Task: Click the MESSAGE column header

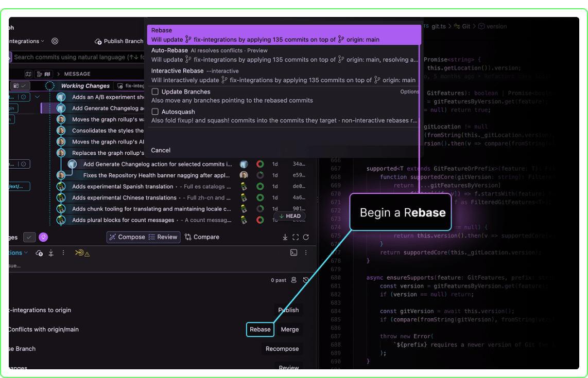Action: point(77,74)
